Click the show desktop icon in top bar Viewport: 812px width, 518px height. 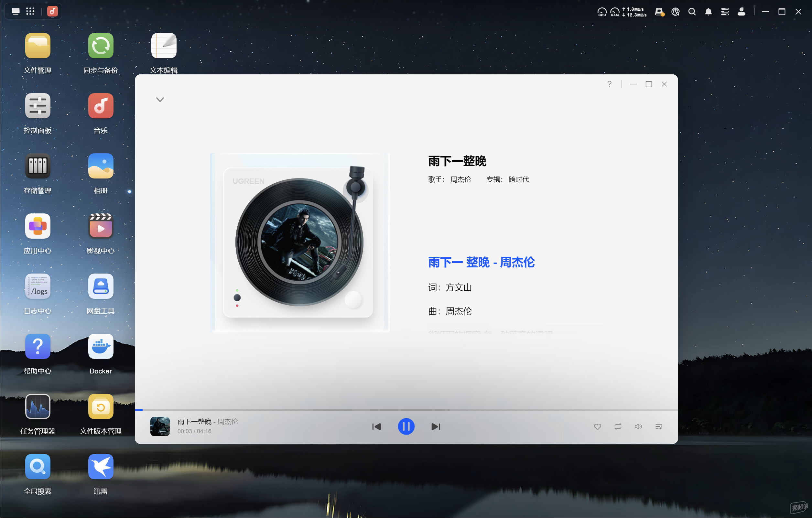click(x=16, y=11)
